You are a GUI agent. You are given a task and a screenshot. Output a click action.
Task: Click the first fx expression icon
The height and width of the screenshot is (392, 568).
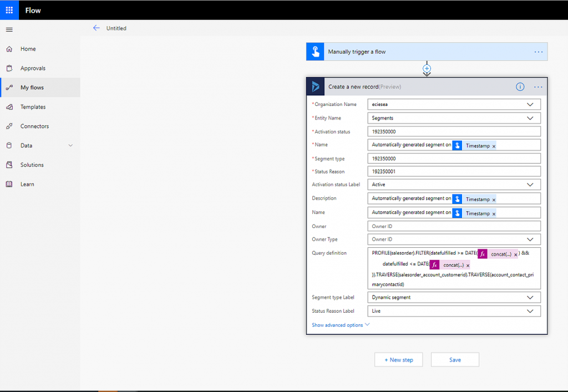tap(482, 254)
